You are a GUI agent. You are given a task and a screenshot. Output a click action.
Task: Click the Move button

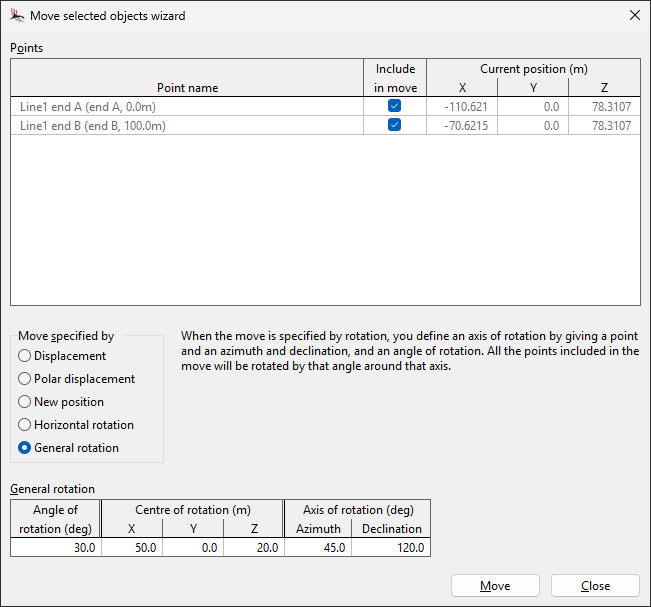495,586
